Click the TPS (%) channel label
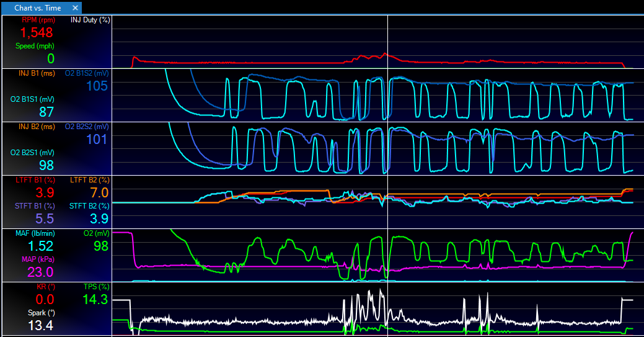This screenshot has height=337, width=644. 96,287
